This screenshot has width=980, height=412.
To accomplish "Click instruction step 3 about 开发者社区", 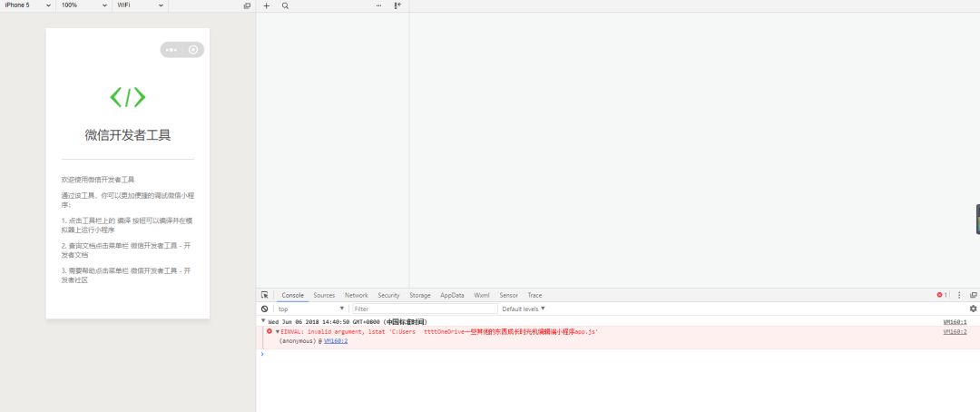I will [x=125, y=275].
